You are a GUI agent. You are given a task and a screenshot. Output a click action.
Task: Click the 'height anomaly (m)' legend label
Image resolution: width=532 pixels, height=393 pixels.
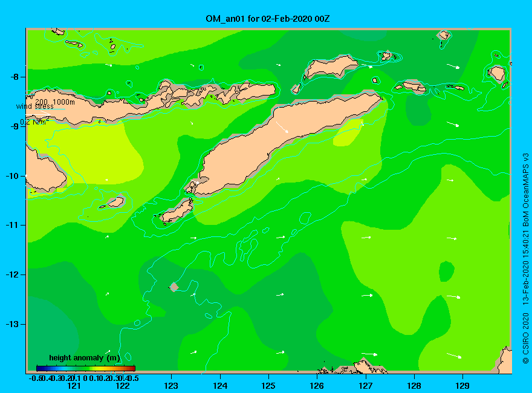pyautogui.click(x=85, y=358)
